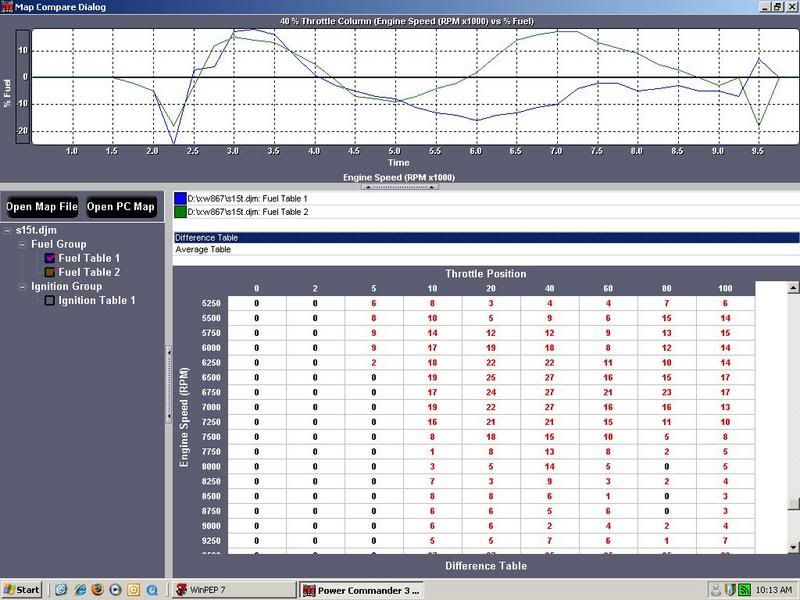Click the 6250 RPM, 5 throttle cell (2)
The image size is (800, 600).
click(x=373, y=363)
